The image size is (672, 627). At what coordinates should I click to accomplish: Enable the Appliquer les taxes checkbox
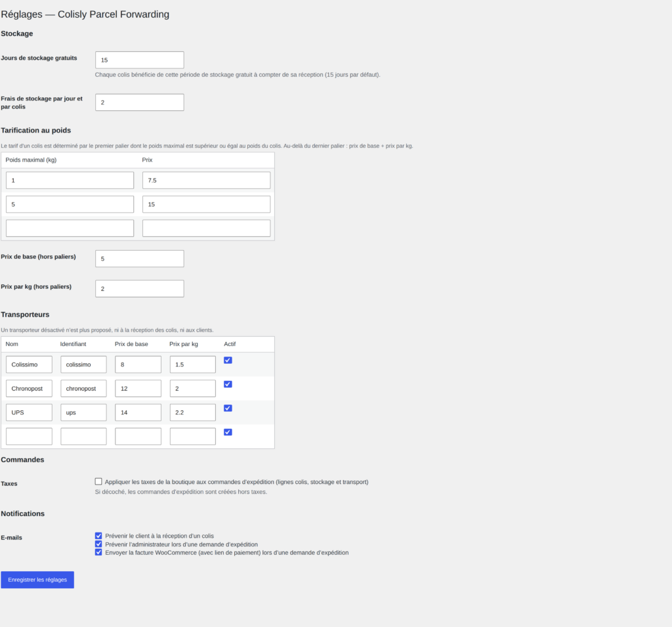tap(98, 482)
